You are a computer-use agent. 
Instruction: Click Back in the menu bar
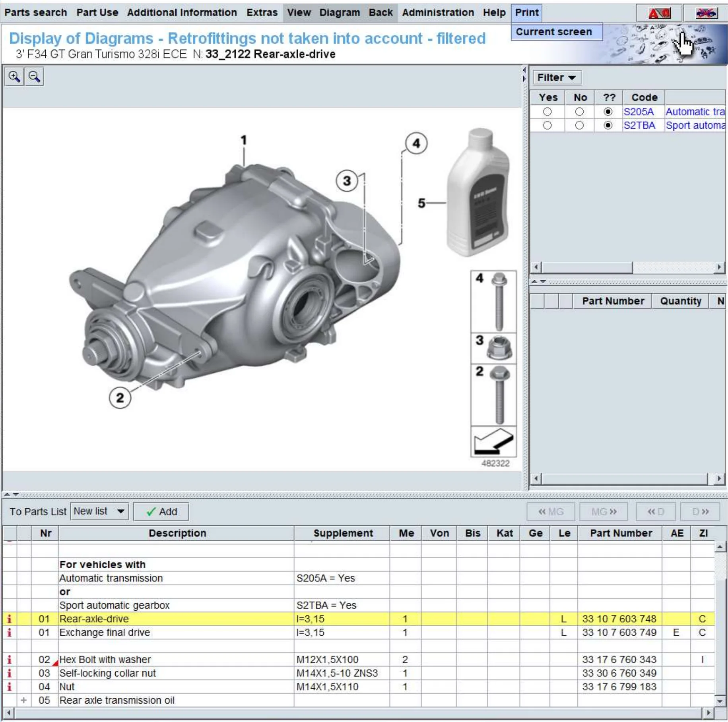381,13
